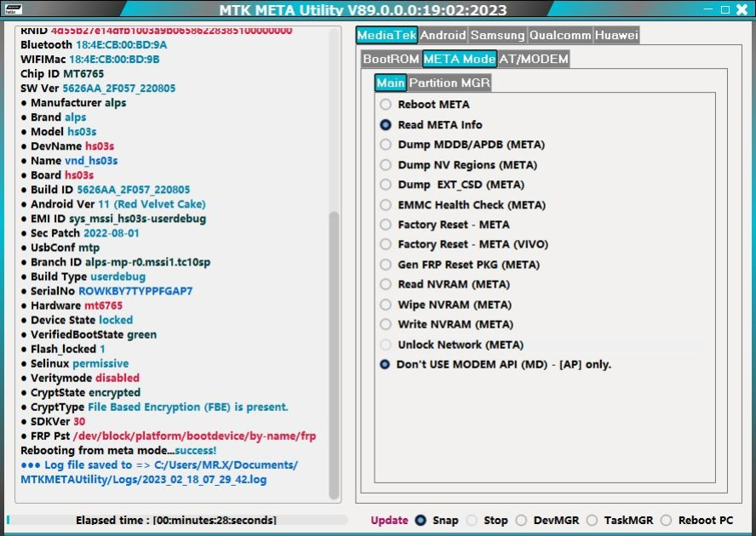Minimize the MTK META Utility window

(708, 9)
